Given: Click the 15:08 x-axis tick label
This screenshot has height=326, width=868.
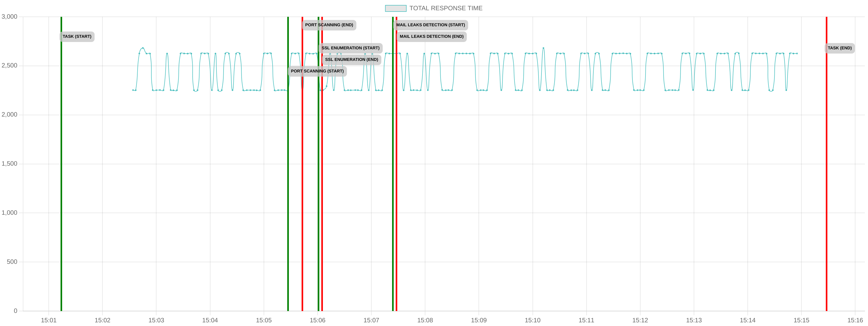Looking at the screenshot, I should pos(425,320).
